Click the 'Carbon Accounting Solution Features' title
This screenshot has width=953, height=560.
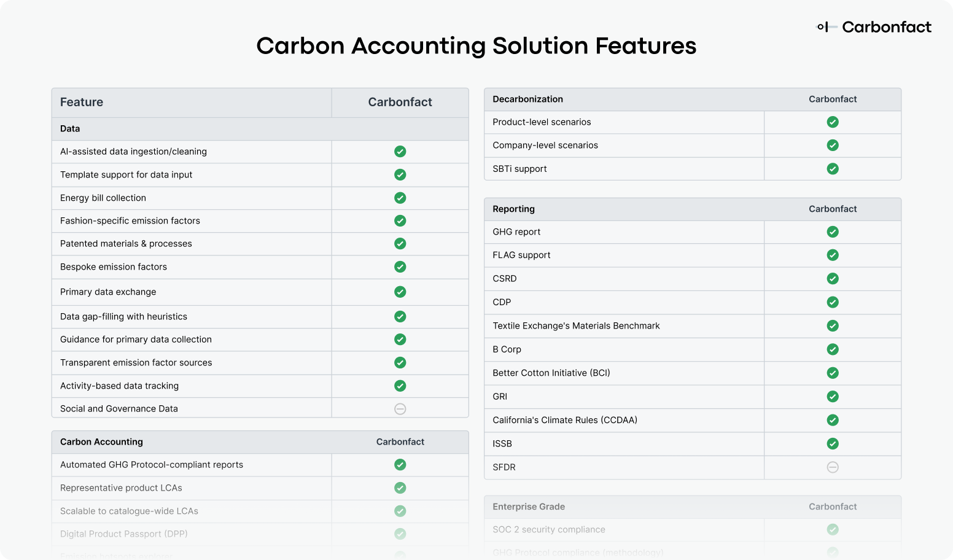[477, 46]
